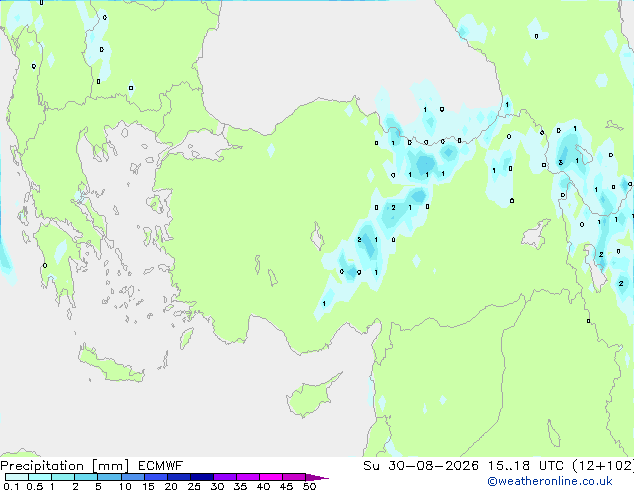This screenshot has height=490, width=634.
Task: Click the 2 mm legend swatch
Action: click(x=86, y=477)
